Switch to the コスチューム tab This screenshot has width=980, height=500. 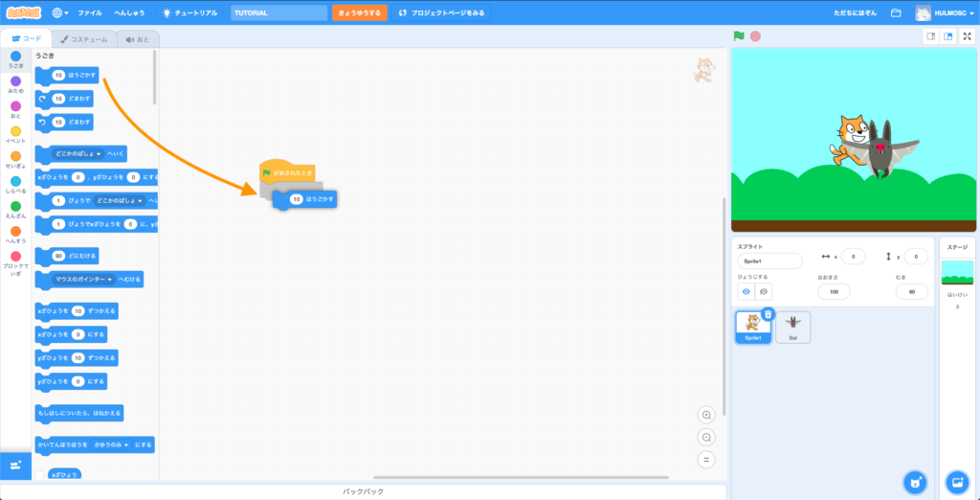click(82, 39)
